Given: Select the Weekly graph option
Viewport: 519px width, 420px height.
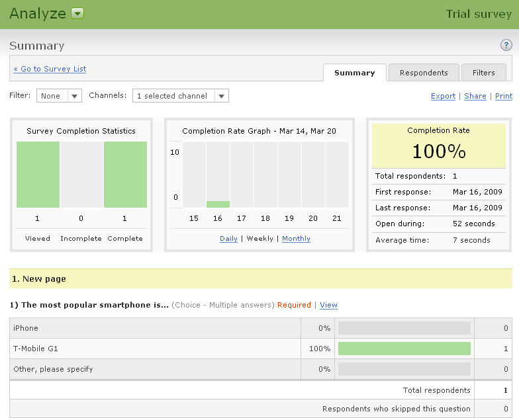Looking at the screenshot, I should coord(259,239).
